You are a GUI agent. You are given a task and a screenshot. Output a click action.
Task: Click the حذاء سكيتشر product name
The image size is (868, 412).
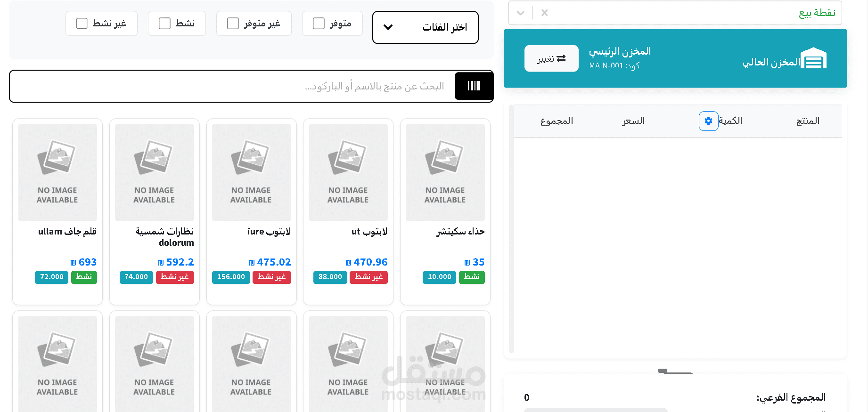(460, 231)
